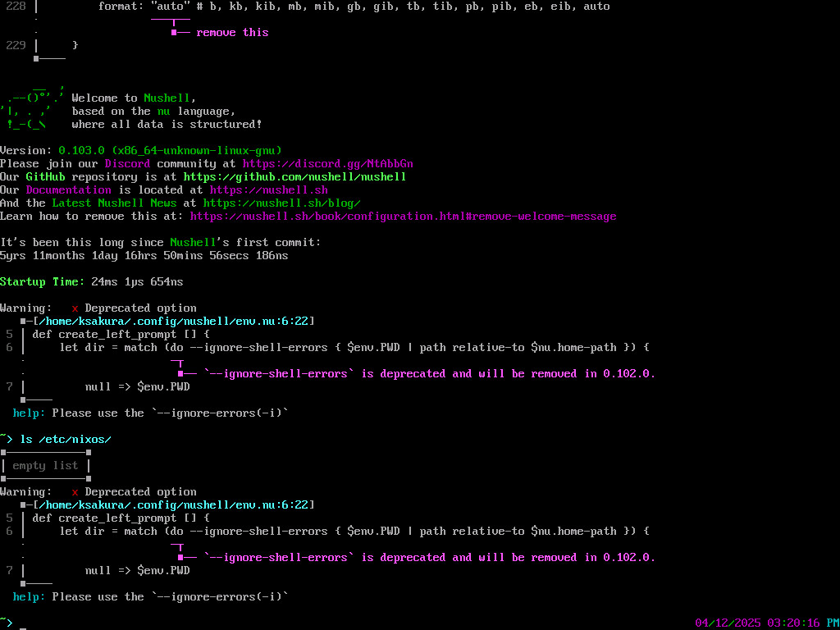Open the https://nushell.sh/blog/ news link
840x630 pixels.
click(x=282, y=203)
